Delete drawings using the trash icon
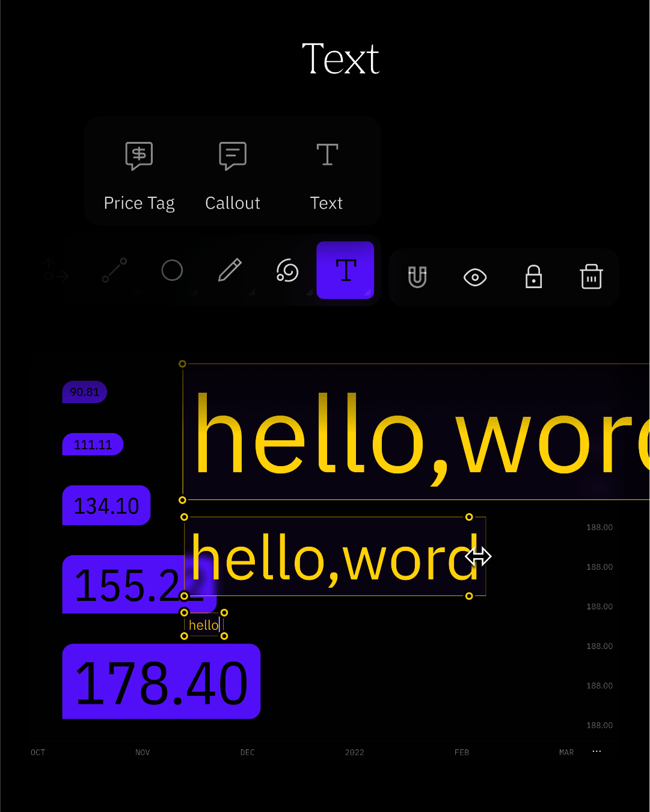Image resolution: width=650 pixels, height=812 pixels. (x=591, y=277)
